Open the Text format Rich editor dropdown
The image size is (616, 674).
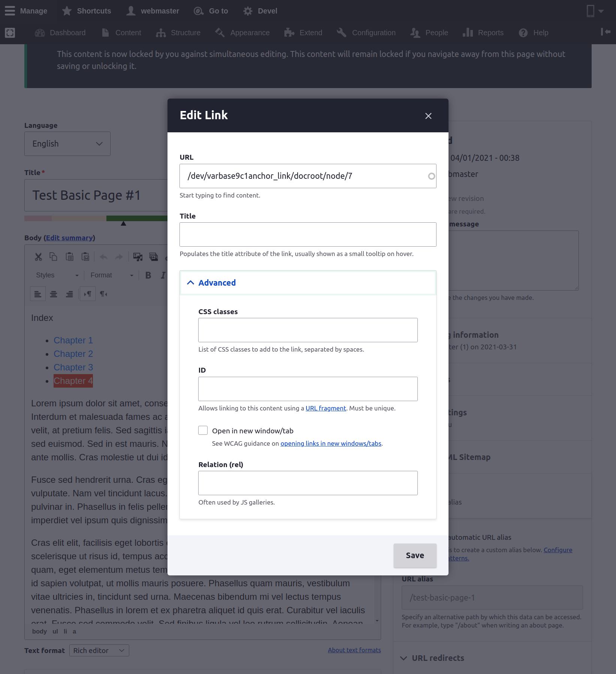click(x=99, y=650)
